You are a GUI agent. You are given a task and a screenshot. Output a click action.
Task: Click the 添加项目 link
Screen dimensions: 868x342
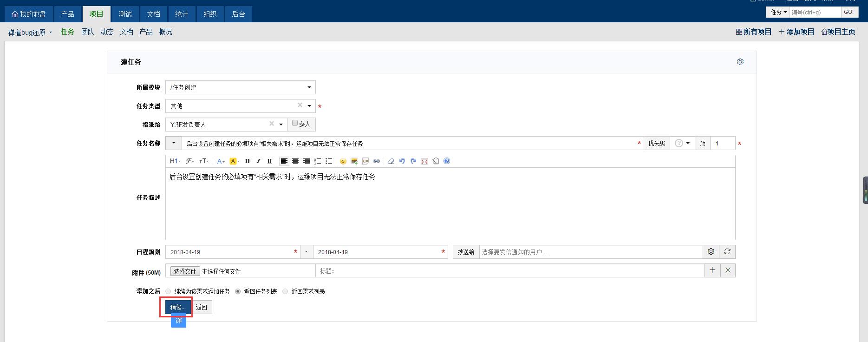coord(796,32)
